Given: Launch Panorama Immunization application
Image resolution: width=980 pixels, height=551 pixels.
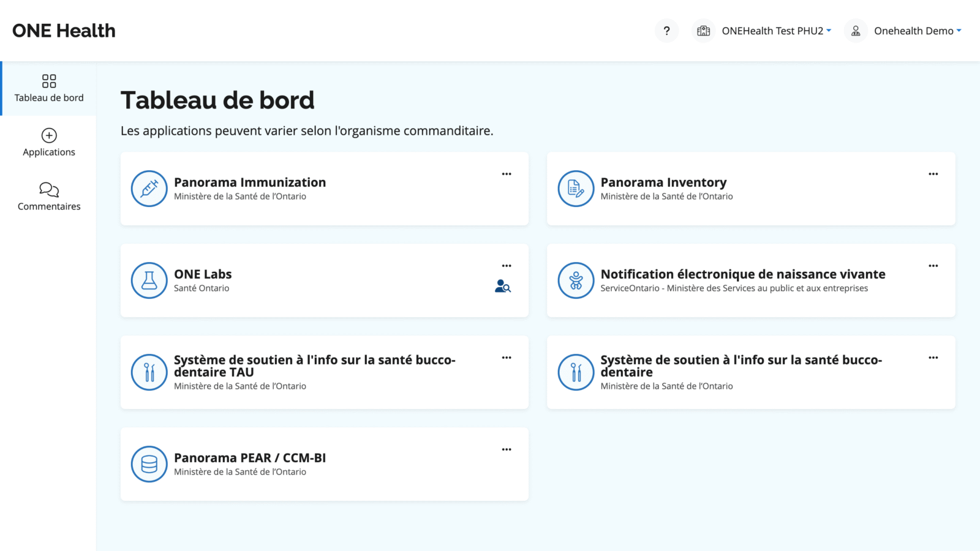Looking at the screenshot, I should 250,182.
